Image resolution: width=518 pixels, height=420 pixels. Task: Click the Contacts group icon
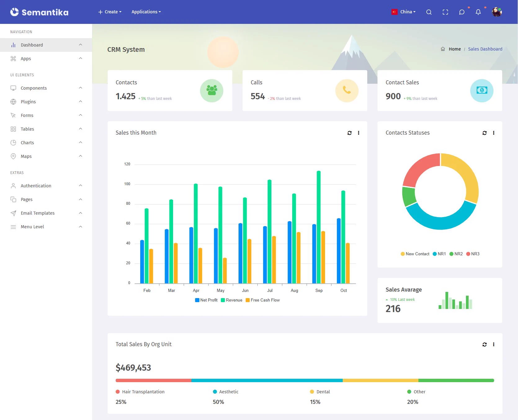coord(212,91)
